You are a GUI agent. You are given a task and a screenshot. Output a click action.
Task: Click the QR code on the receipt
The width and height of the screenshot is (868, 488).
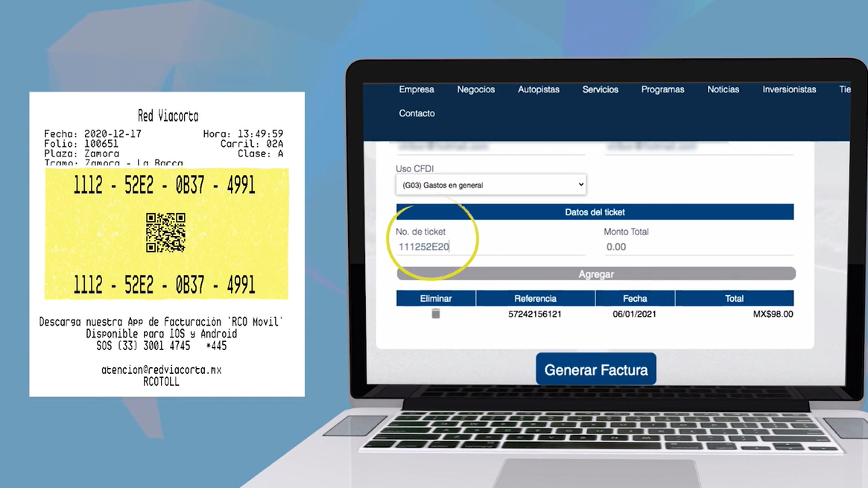(165, 232)
